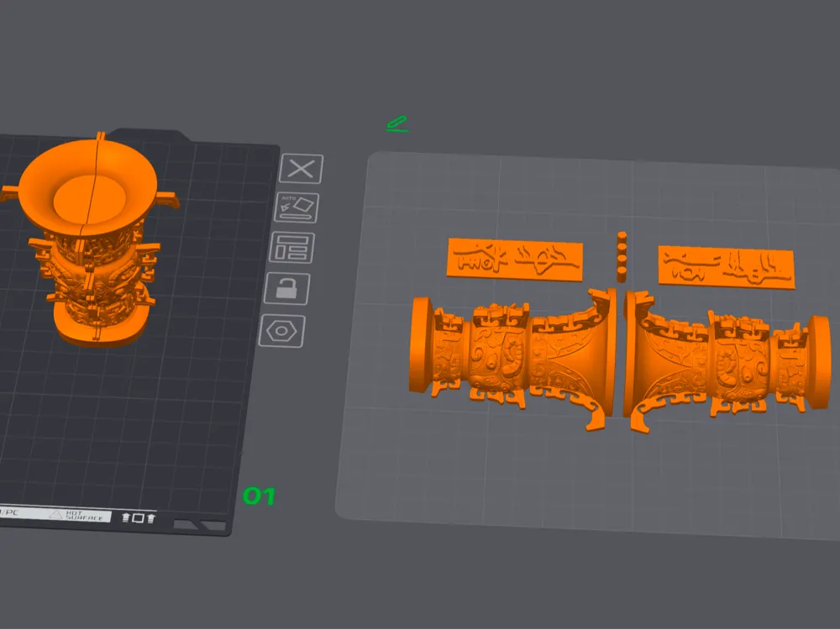The image size is (840, 630).
Task: Select the green plate number 01
Action: [259, 496]
